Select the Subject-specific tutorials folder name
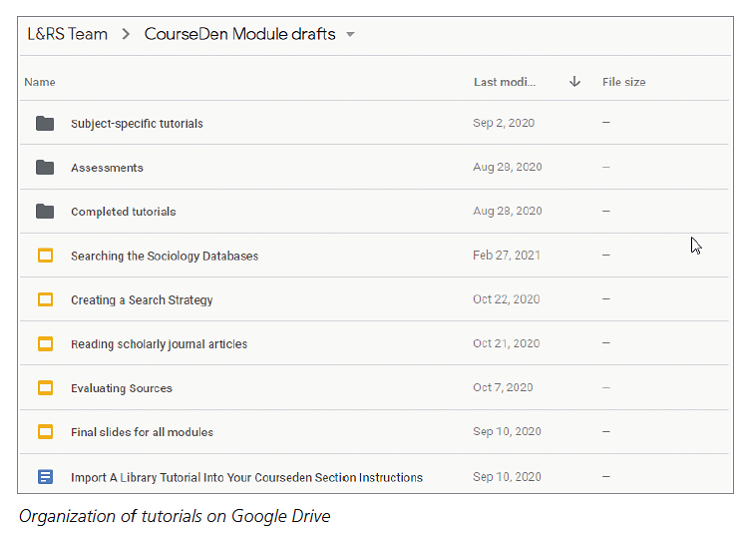 click(137, 124)
